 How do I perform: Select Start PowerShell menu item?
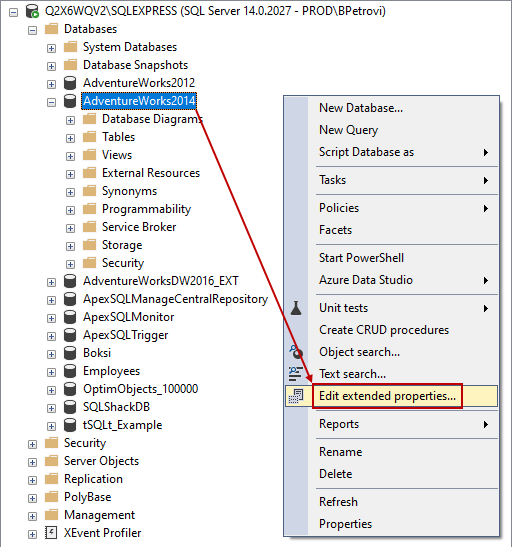click(392, 258)
